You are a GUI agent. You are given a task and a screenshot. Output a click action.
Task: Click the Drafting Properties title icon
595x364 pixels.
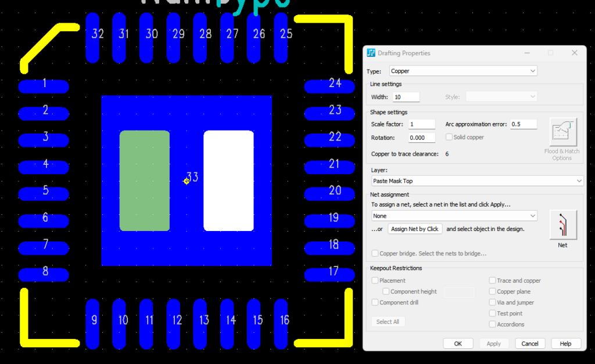click(x=371, y=53)
